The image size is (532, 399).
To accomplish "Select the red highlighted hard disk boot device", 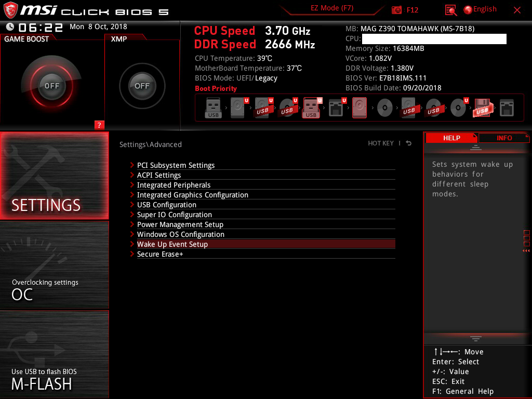I will click(360, 108).
